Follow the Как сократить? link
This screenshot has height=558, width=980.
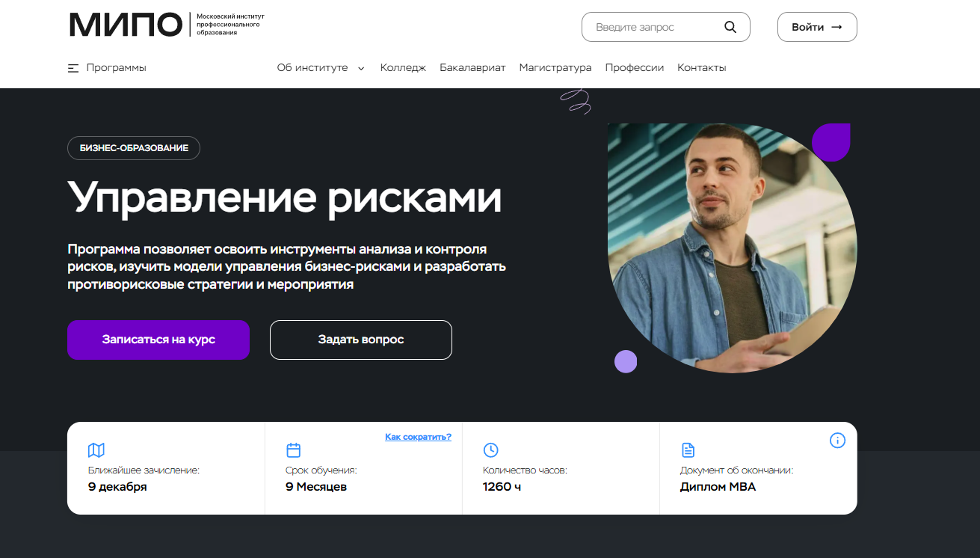tap(418, 436)
